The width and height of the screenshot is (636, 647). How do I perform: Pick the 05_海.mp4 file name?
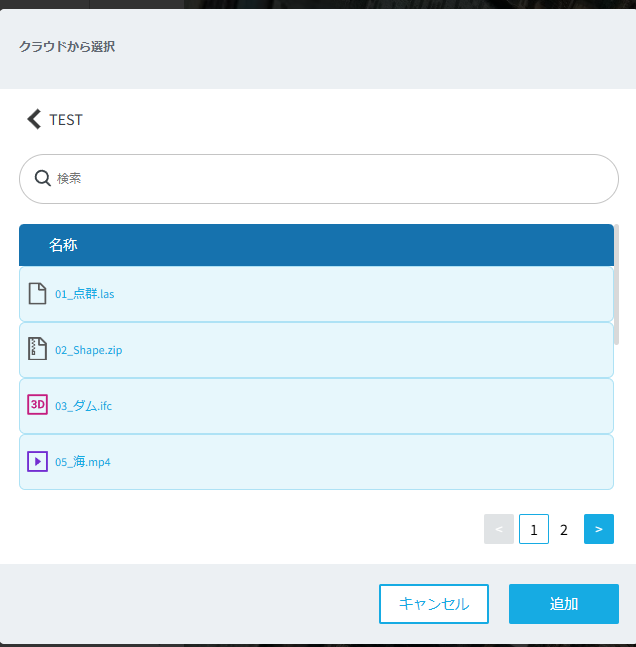pyautogui.click(x=83, y=462)
